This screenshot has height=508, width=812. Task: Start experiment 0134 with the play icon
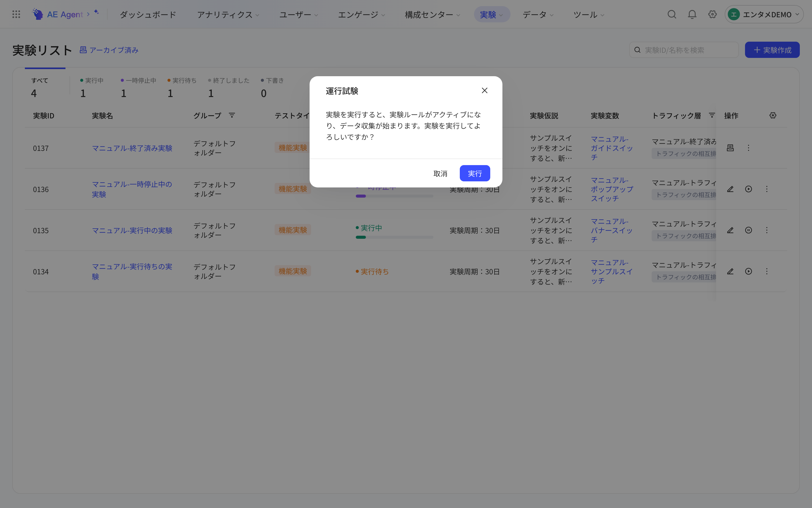[x=748, y=271]
